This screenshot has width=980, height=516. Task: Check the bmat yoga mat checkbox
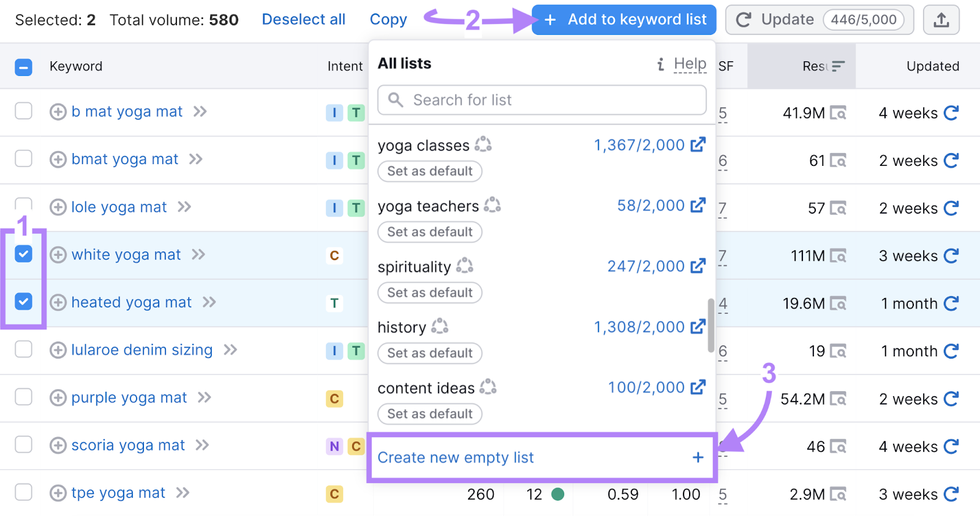click(x=23, y=159)
